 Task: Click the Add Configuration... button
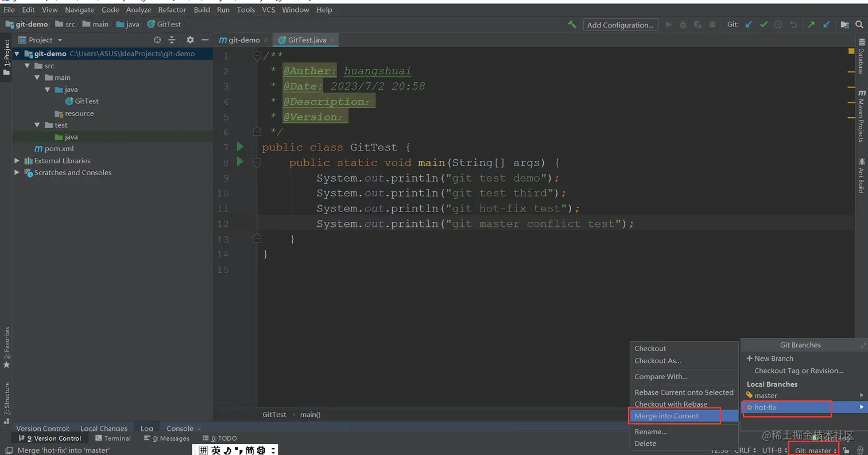pyautogui.click(x=621, y=25)
